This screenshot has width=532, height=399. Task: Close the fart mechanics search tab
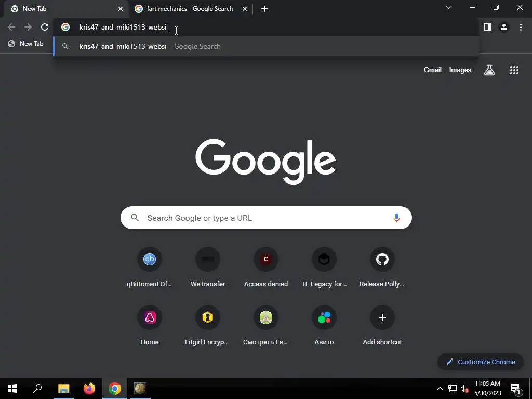click(245, 9)
